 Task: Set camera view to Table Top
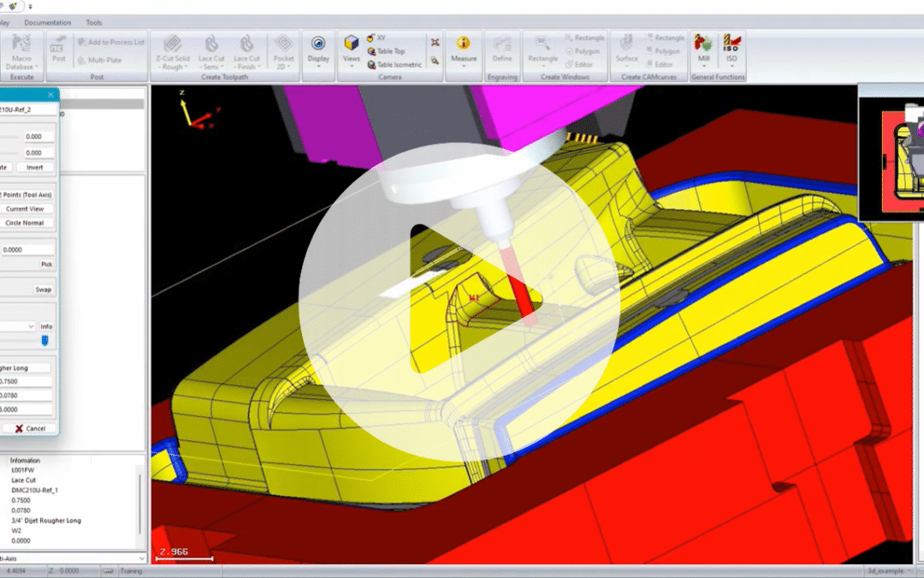click(x=390, y=51)
